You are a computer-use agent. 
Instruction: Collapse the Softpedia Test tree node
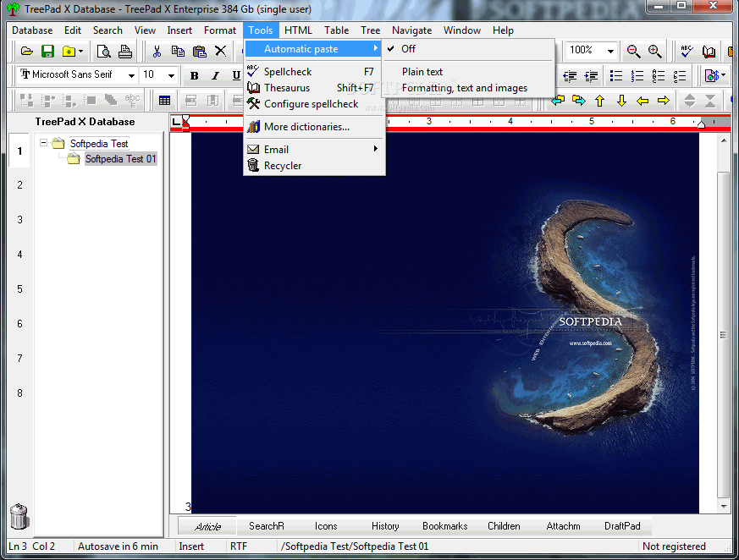coord(43,142)
